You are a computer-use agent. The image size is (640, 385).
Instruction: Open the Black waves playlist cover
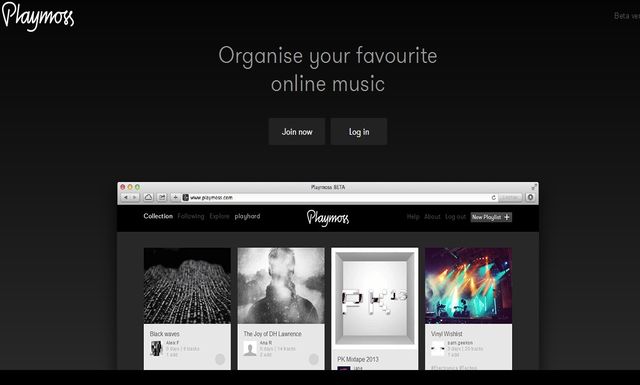click(x=187, y=286)
